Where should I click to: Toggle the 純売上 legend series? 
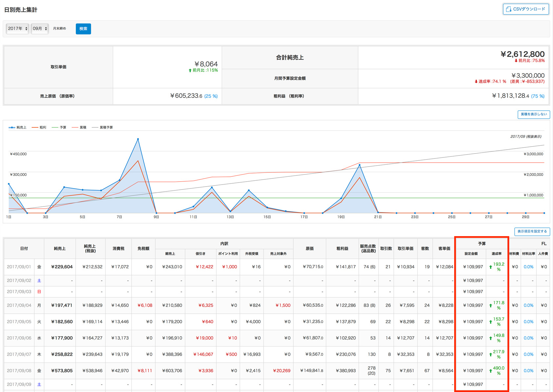point(18,127)
